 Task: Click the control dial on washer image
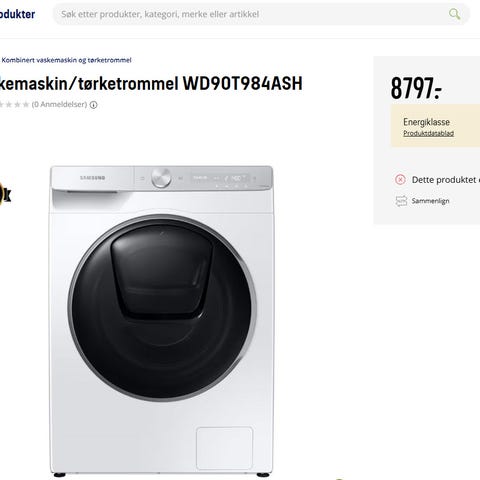(x=161, y=178)
